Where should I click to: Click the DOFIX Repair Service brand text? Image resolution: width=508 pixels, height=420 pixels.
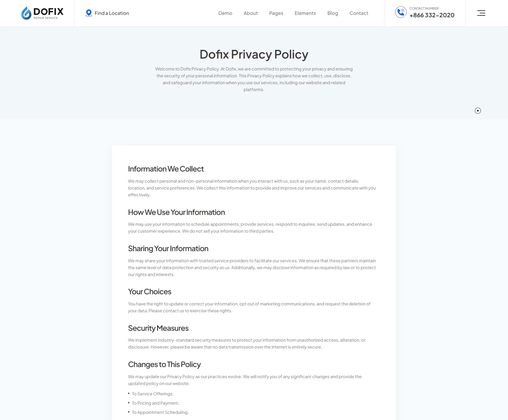[x=48, y=13]
